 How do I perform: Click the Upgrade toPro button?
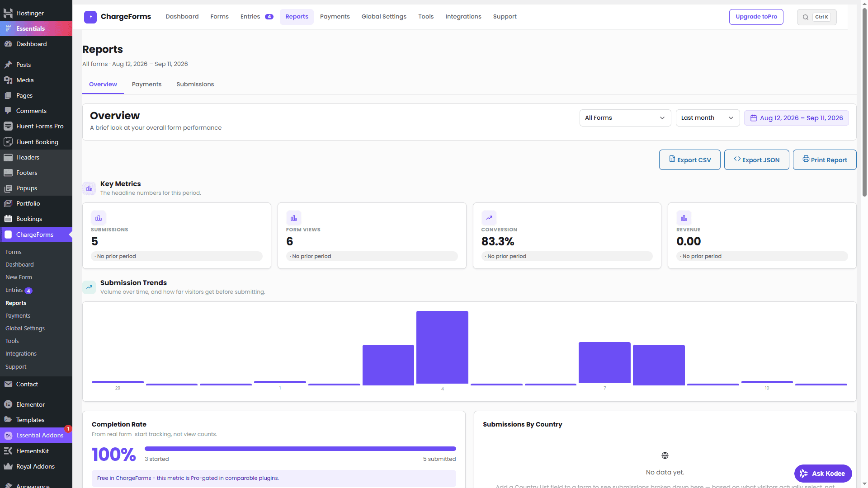pos(756,17)
